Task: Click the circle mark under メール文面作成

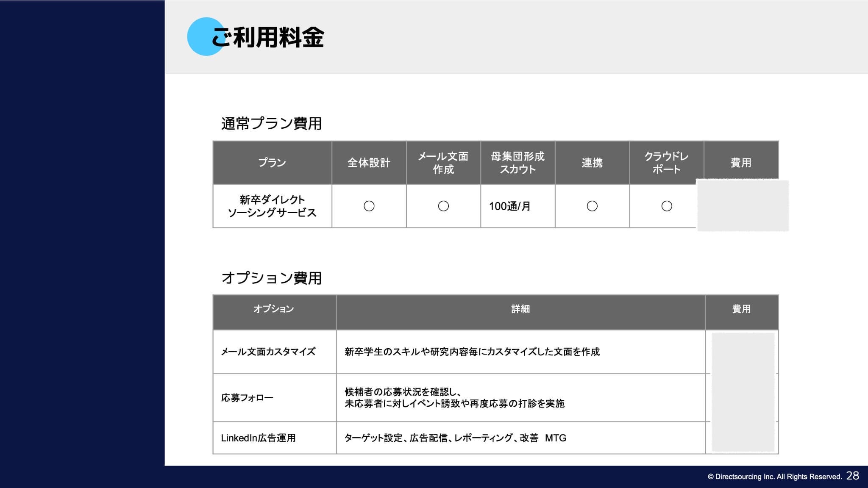Action: pos(443,206)
